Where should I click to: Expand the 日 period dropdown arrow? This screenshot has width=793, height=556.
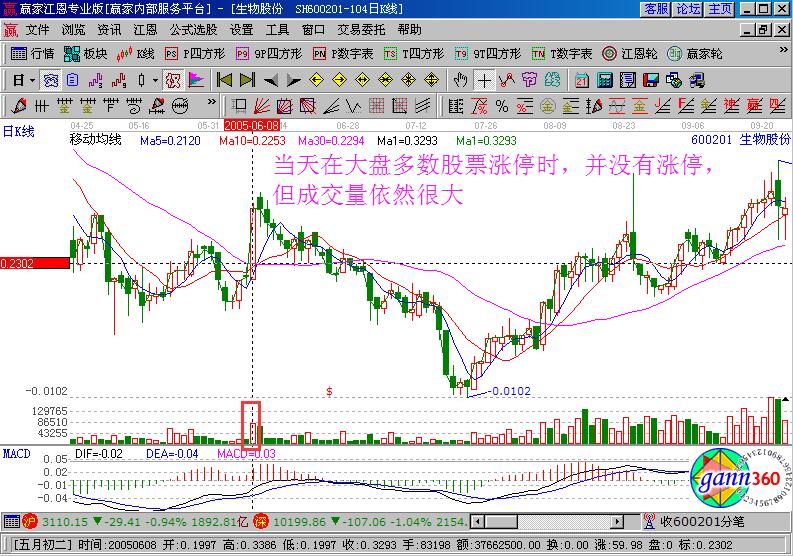click(x=31, y=79)
